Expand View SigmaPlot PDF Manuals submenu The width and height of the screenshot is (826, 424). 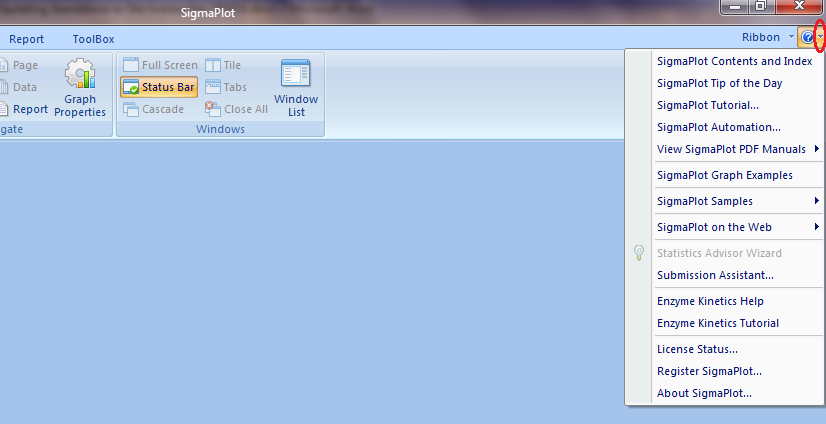[x=730, y=149]
